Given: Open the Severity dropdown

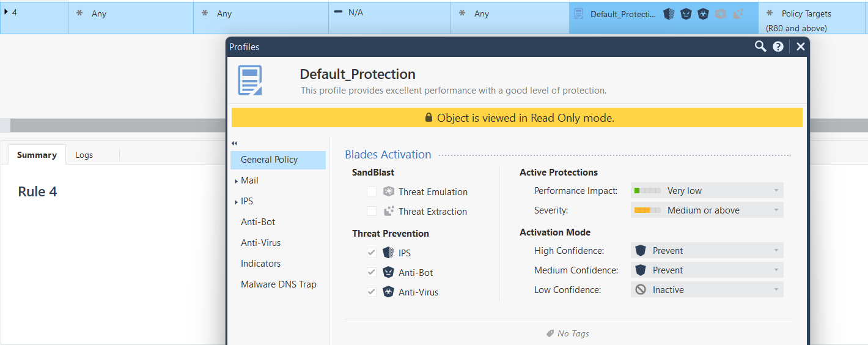Looking at the screenshot, I should click(x=707, y=210).
